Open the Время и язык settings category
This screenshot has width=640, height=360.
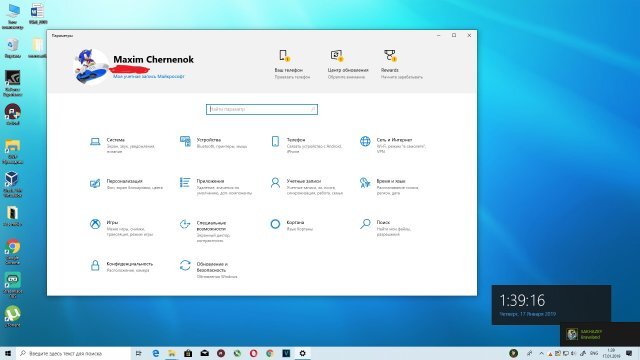[389, 187]
